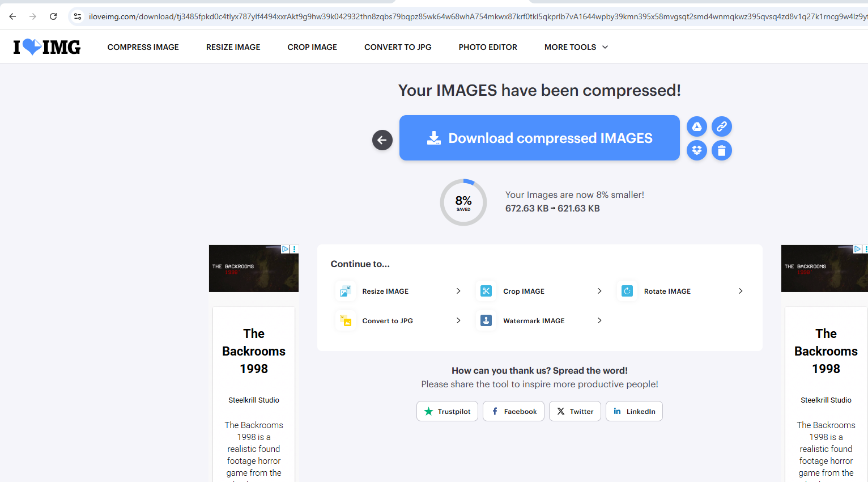Expand the Watermark IMAGE chevron arrow

click(599, 320)
